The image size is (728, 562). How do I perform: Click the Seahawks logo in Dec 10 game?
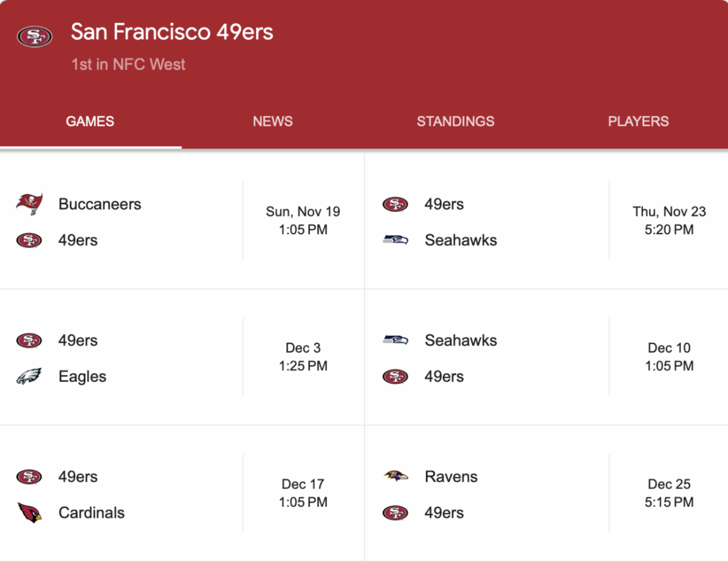pyautogui.click(x=396, y=340)
